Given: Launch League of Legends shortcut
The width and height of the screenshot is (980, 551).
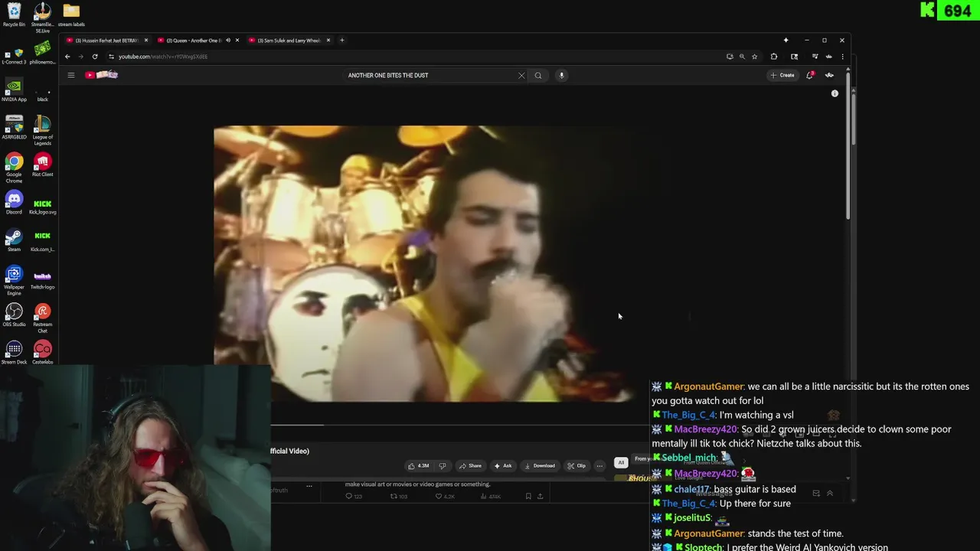Looking at the screenshot, I should click(x=42, y=130).
